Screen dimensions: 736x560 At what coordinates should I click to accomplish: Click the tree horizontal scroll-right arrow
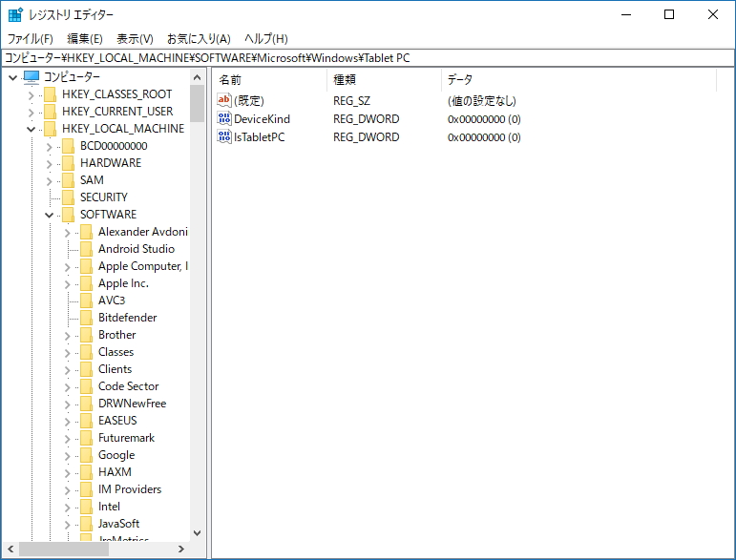pyautogui.click(x=181, y=549)
